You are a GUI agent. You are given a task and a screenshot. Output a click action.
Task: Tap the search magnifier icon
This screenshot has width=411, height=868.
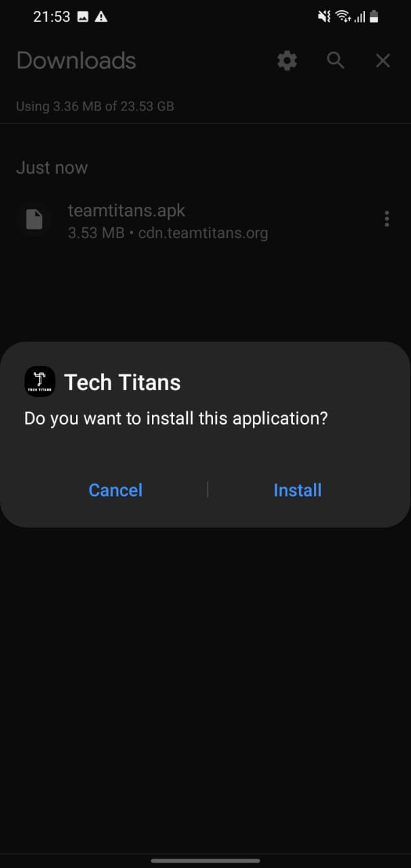tap(336, 60)
